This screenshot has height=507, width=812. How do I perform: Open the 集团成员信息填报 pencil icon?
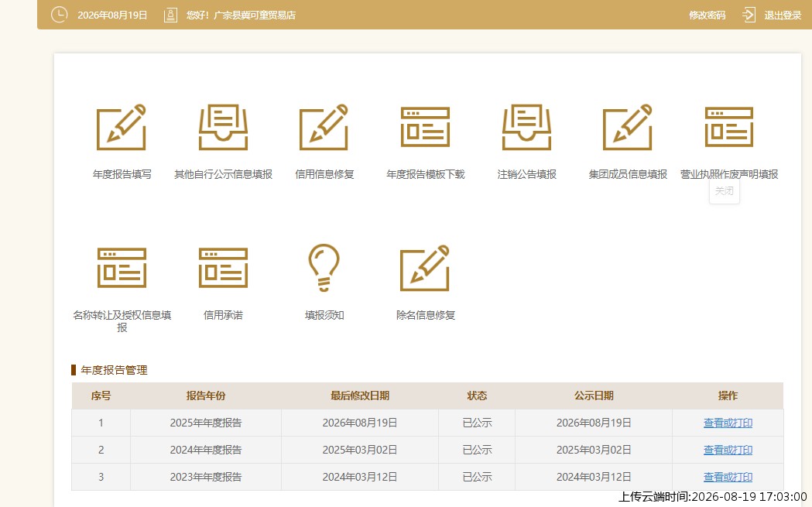[x=628, y=127]
